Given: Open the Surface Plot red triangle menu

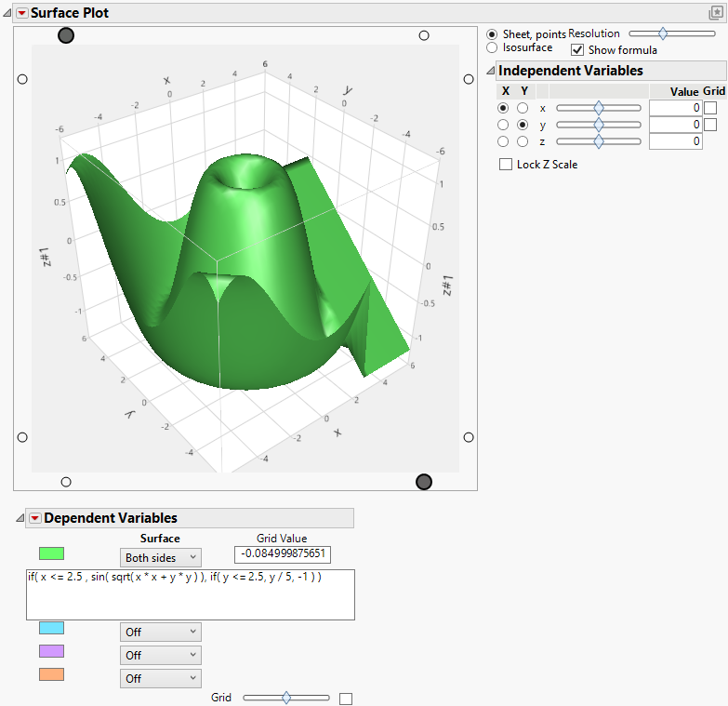Looking at the screenshot, I should [x=22, y=13].
